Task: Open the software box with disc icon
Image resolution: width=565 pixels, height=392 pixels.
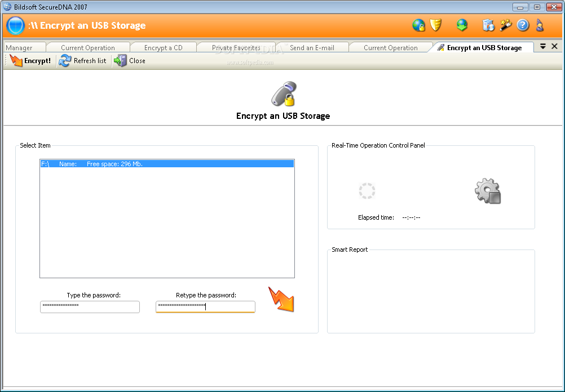Action: [488, 25]
